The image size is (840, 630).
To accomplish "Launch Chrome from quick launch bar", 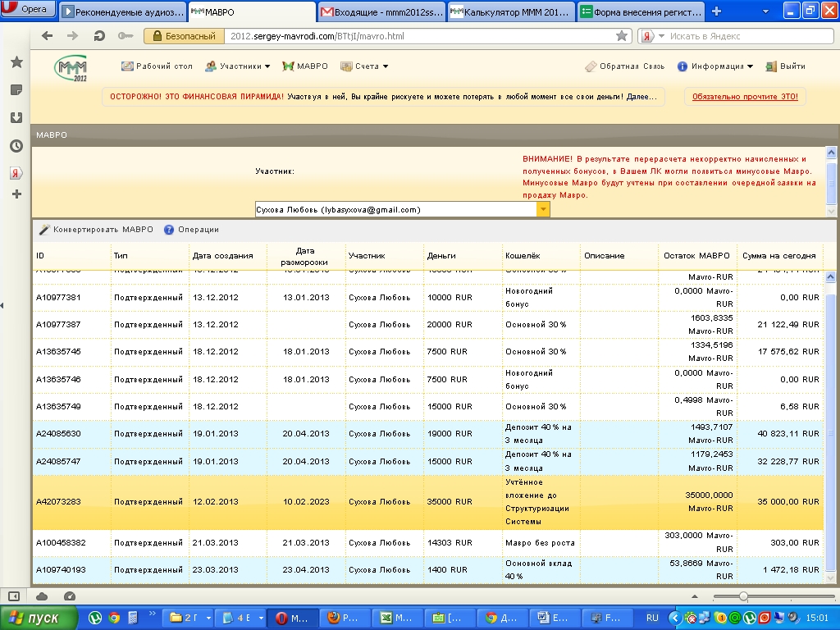I will pyautogui.click(x=113, y=618).
